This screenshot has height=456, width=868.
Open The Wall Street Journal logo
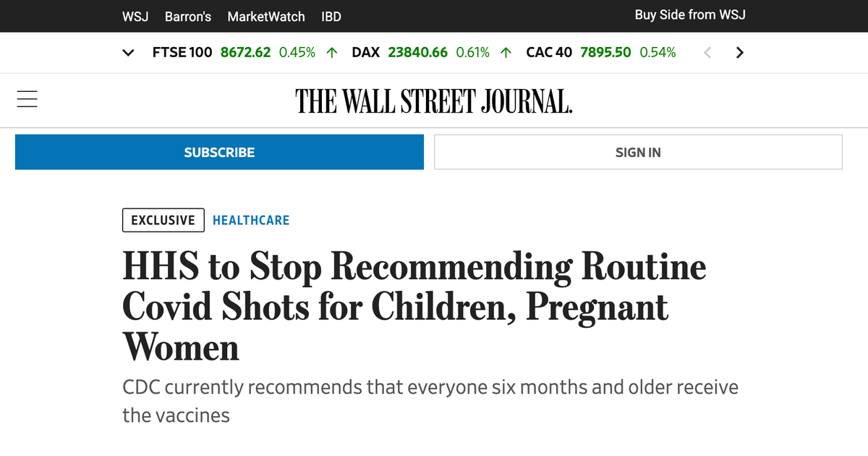(x=434, y=101)
